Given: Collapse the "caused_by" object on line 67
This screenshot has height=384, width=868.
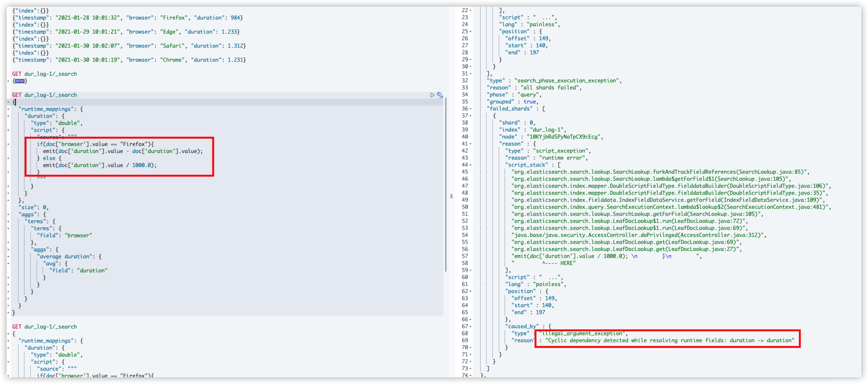Looking at the screenshot, I should click(x=471, y=327).
